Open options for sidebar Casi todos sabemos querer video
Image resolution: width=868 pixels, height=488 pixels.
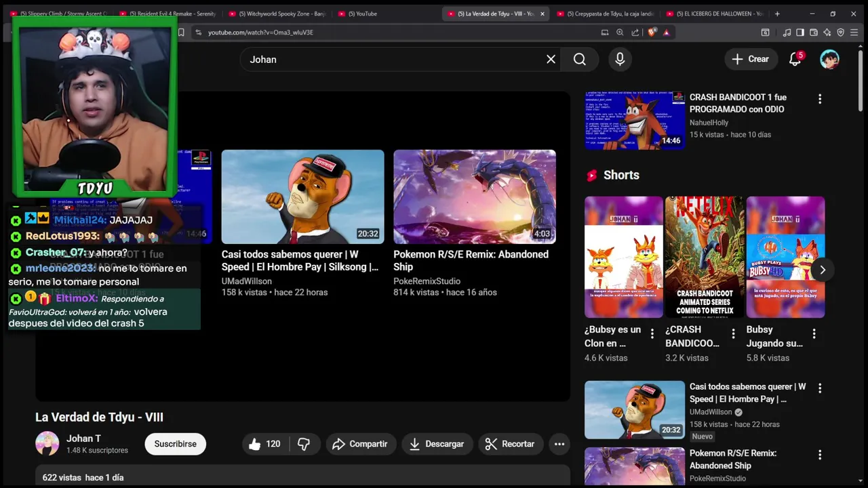(x=820, y=388)
